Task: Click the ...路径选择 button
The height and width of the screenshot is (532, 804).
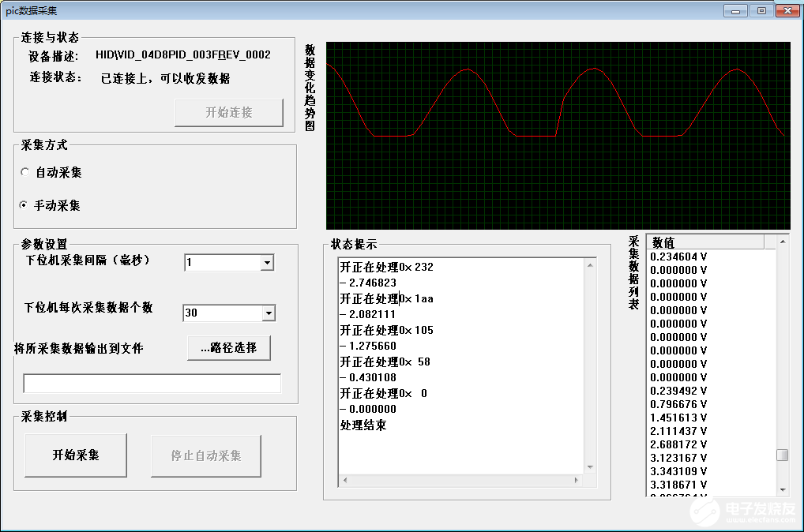Action: point(229,348)
